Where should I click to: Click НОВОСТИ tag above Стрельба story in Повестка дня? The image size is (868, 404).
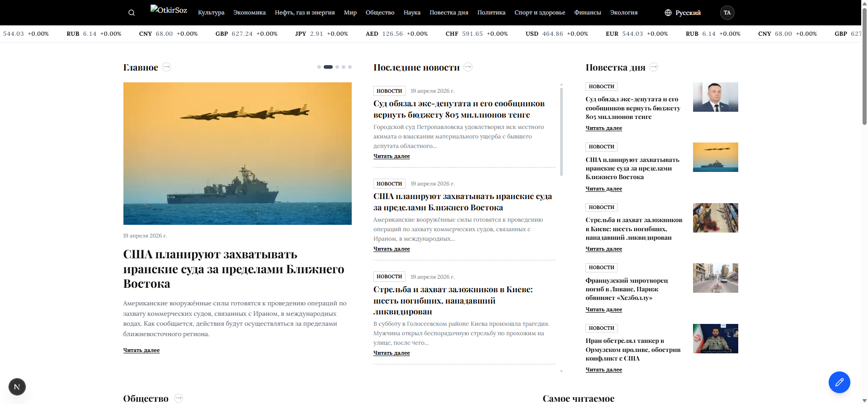click(601, 207)
